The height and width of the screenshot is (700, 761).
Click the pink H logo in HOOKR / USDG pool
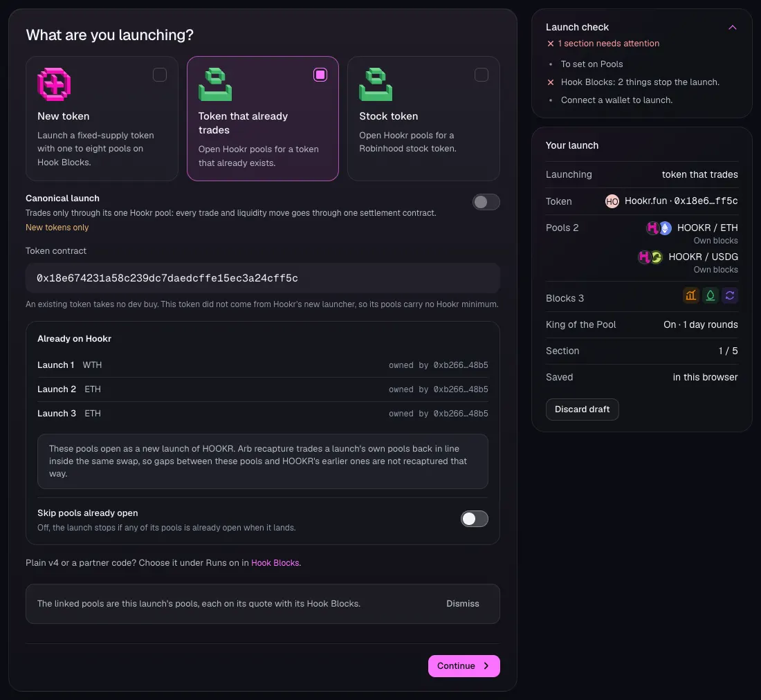pos(644,257)
